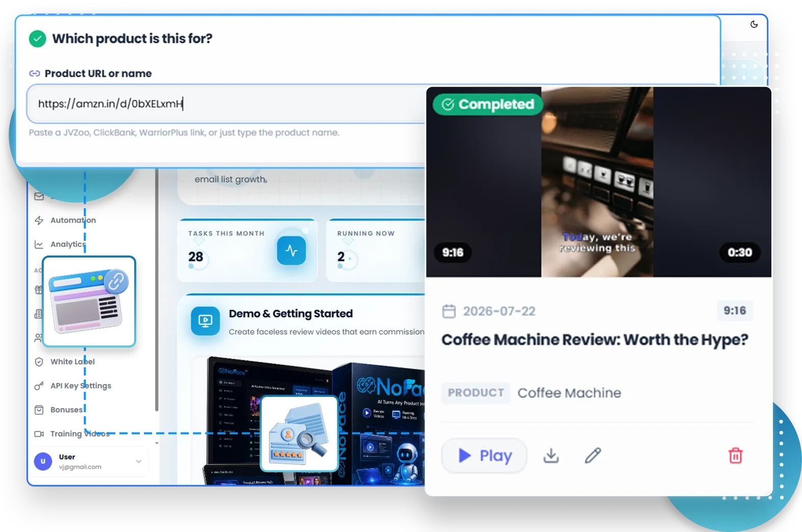Click the Training Videos camera icon

click(x=39, y=434)
